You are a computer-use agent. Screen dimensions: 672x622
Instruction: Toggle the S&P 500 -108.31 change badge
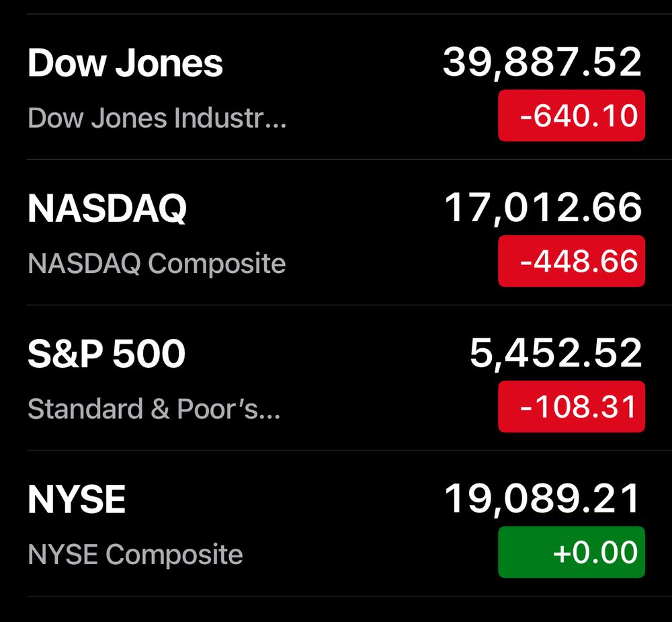[x=571, y=406]
